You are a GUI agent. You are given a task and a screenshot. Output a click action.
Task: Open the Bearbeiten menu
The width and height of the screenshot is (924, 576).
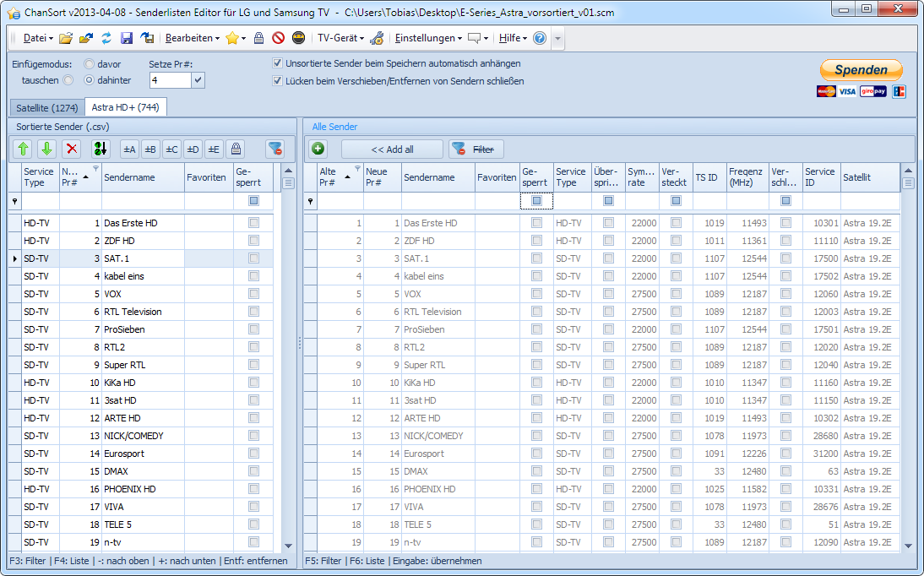tap(192, 38)
